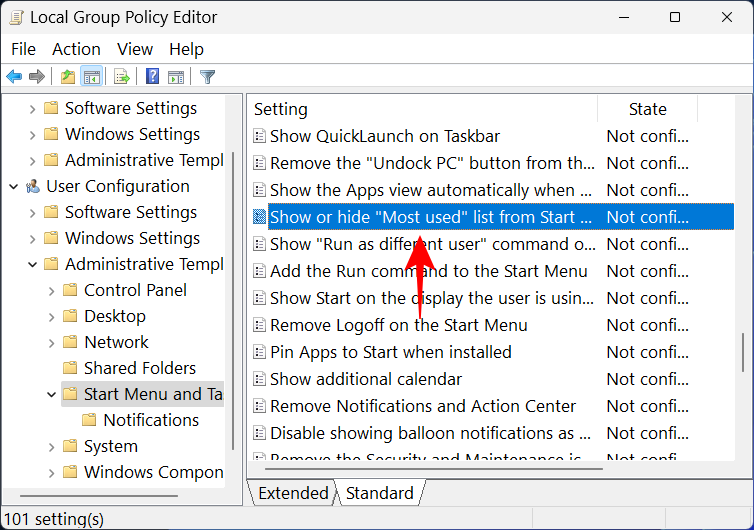Collapse the Start Menu and Taskbar node
754x530 pixels.
coord(51,394)
